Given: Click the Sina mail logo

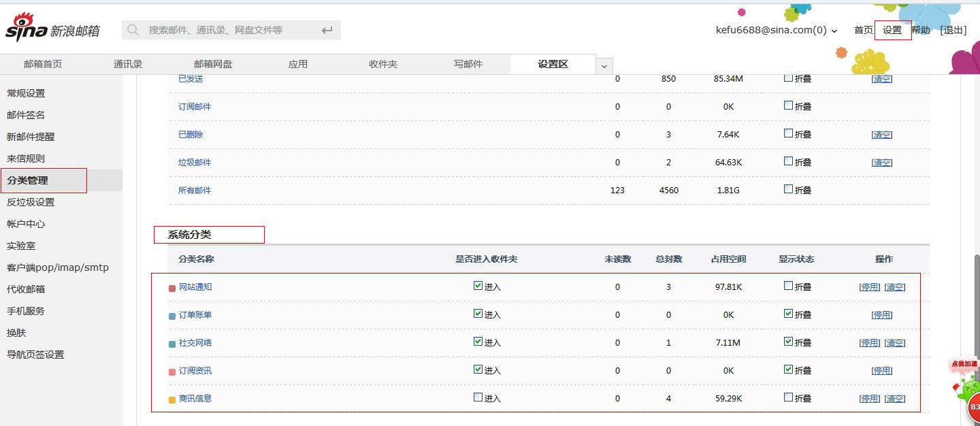Looking at the screenshot, I should point(52,29).
